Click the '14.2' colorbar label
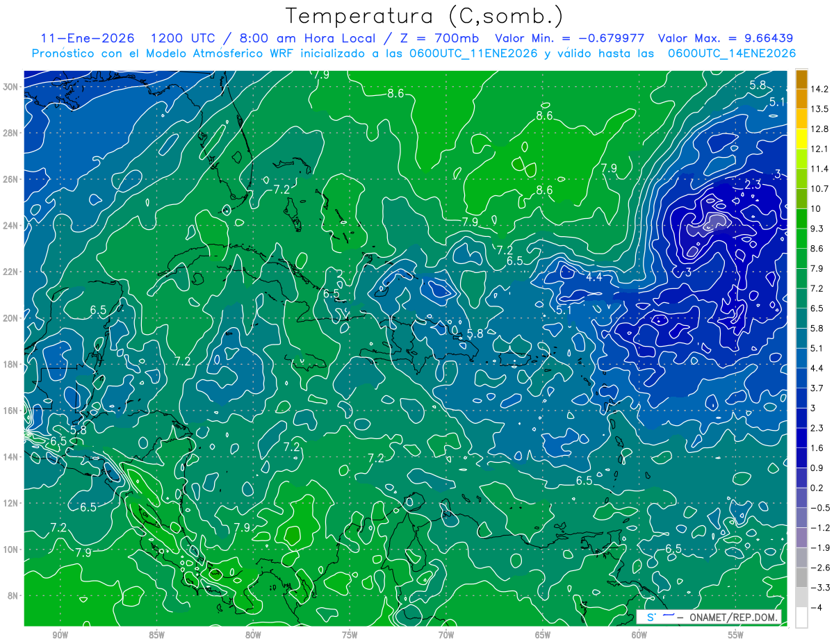Viewport: 834px width, 644px height. [x=820, y=89]
